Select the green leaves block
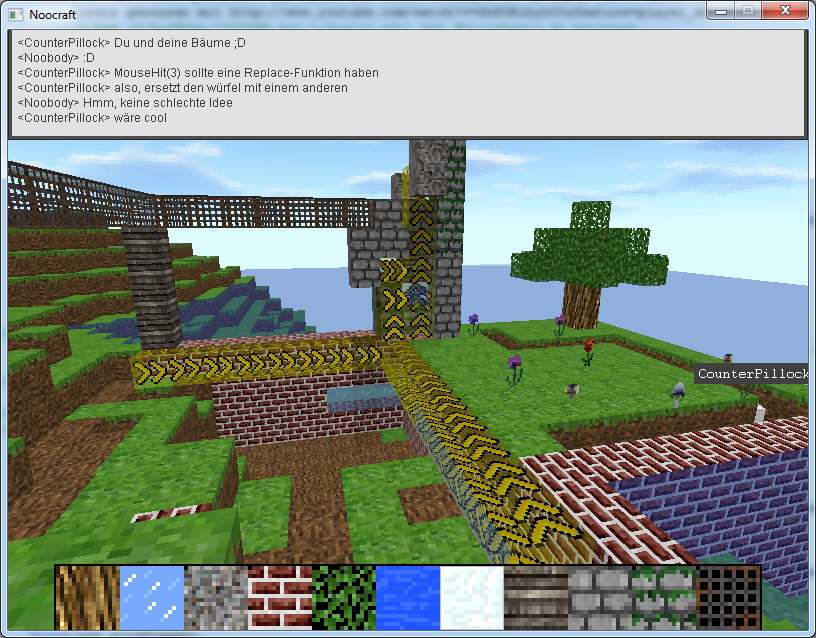Image resolution: width=816 pixels, height=638 pixels. [x=344, y=597]
